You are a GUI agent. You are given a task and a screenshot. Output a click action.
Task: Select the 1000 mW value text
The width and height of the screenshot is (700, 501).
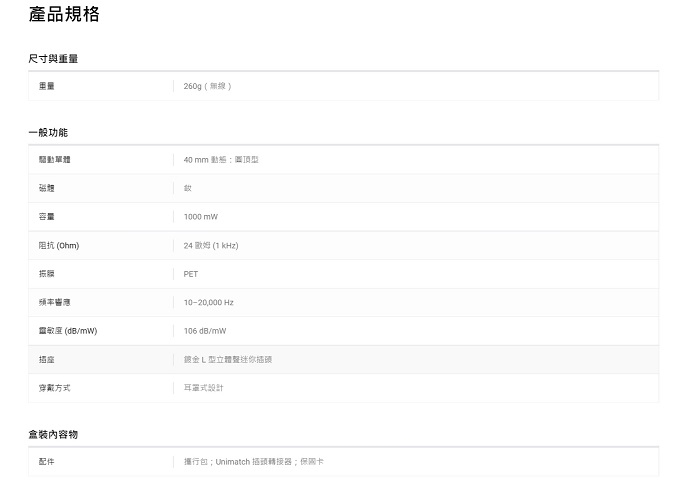point(201,216)
